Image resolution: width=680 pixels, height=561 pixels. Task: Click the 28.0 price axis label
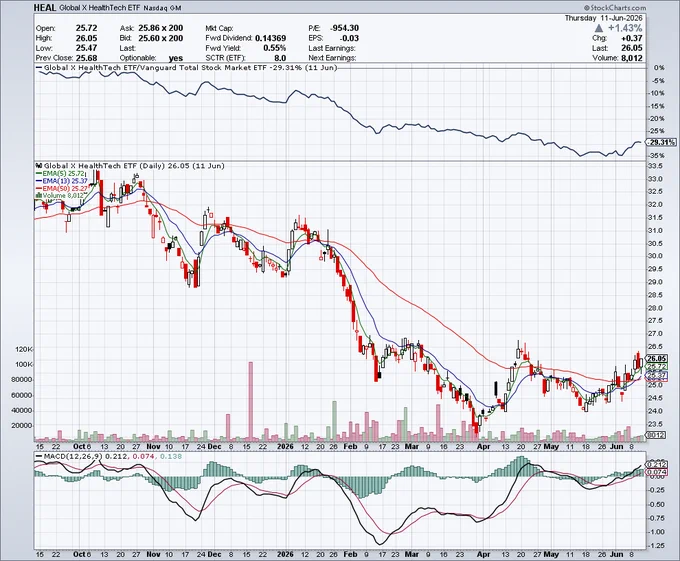[x=655, y=308]
